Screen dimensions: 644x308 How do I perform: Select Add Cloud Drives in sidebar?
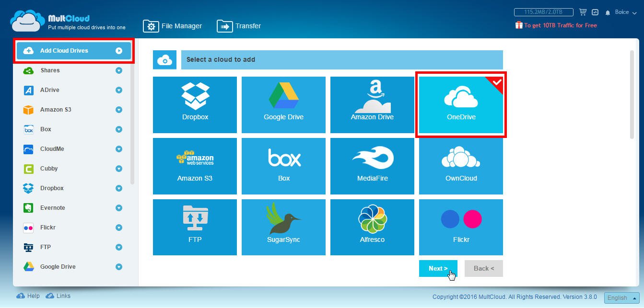pyautogui.click(x=73, y=51)
